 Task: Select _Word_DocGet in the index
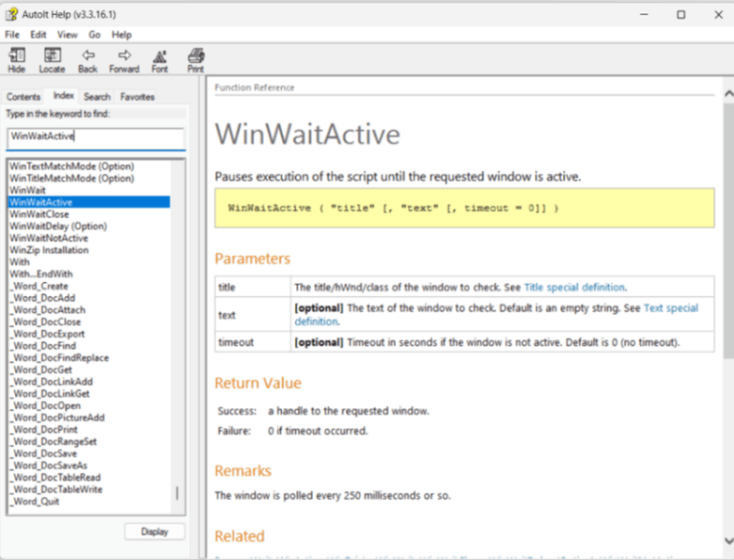(x=42, y=370)
